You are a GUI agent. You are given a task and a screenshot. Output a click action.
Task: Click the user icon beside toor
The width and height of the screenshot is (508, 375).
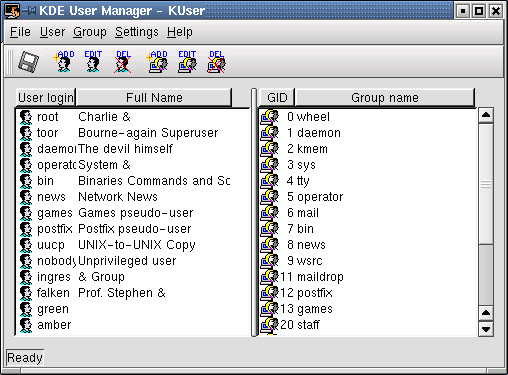(x=26, y=133)
